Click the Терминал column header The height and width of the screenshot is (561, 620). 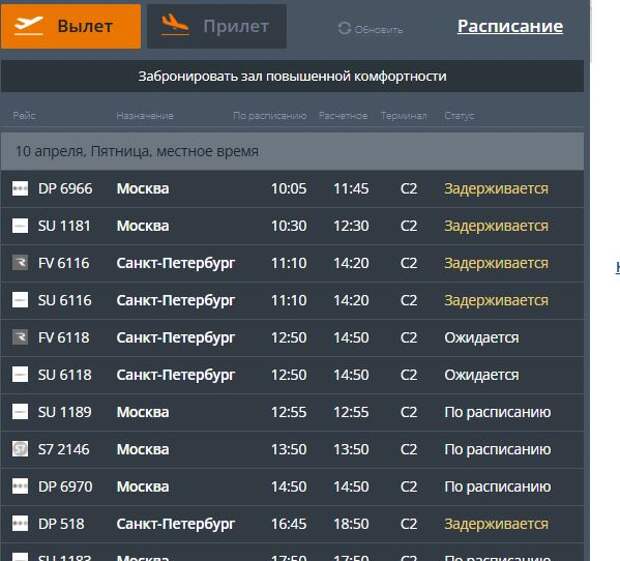point(403,116)
